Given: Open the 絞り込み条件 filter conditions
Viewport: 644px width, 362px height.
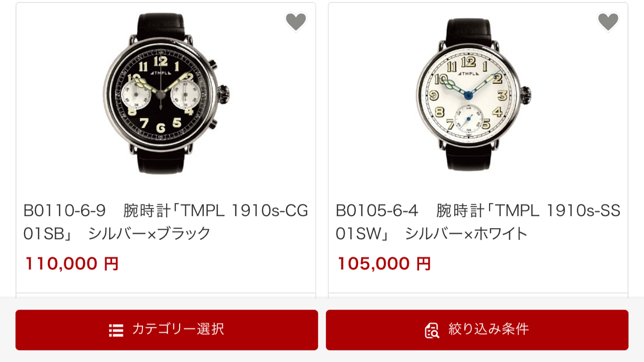Looking at the screenshot, I should [477, 330].
